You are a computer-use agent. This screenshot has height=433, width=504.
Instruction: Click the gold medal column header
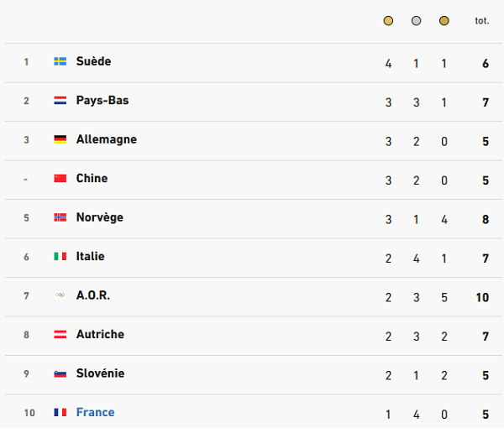tap(388, 21)
